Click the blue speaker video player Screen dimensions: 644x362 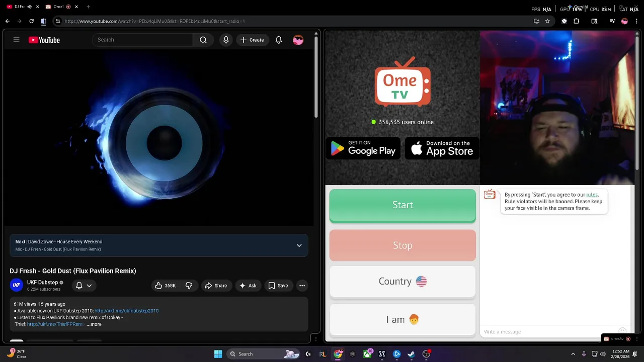point(158,138)
